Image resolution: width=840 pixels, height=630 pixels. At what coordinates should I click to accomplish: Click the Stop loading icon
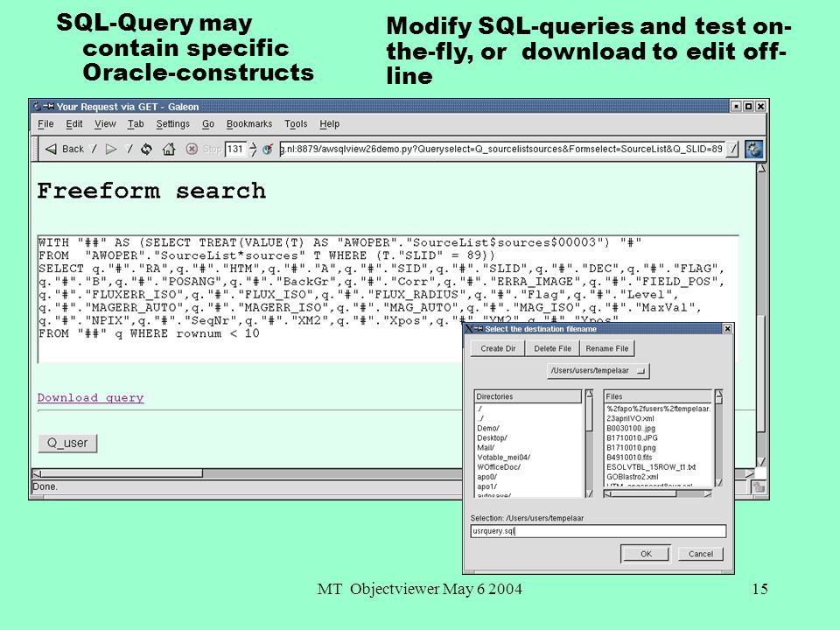click(192, 149)
